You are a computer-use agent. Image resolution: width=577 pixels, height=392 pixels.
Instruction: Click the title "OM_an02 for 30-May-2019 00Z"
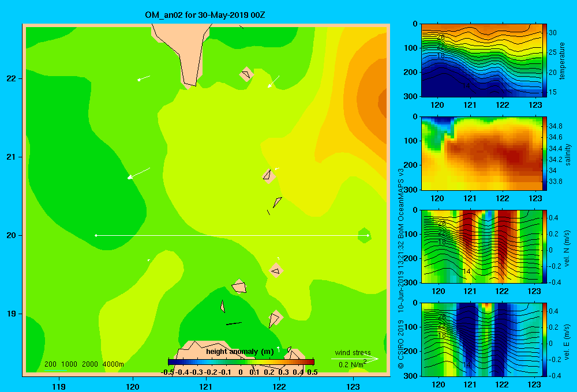click(205, 15)
